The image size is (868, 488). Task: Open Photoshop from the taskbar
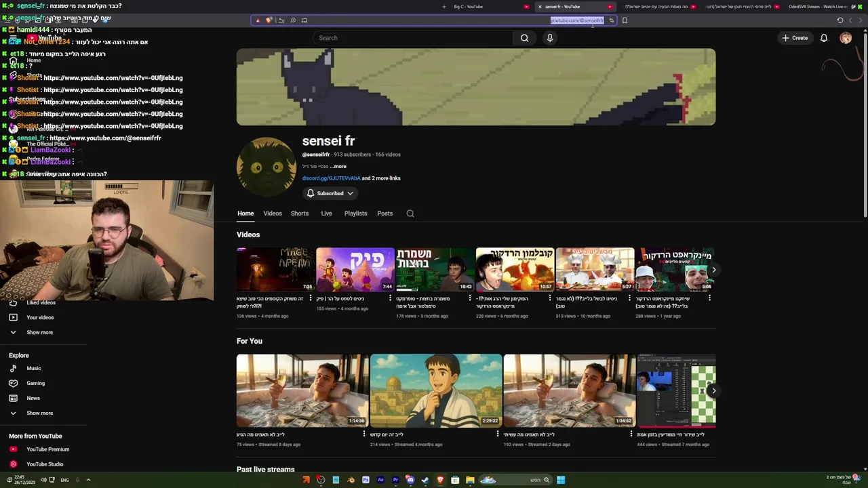pyautogui.click(x=366, y=480)
